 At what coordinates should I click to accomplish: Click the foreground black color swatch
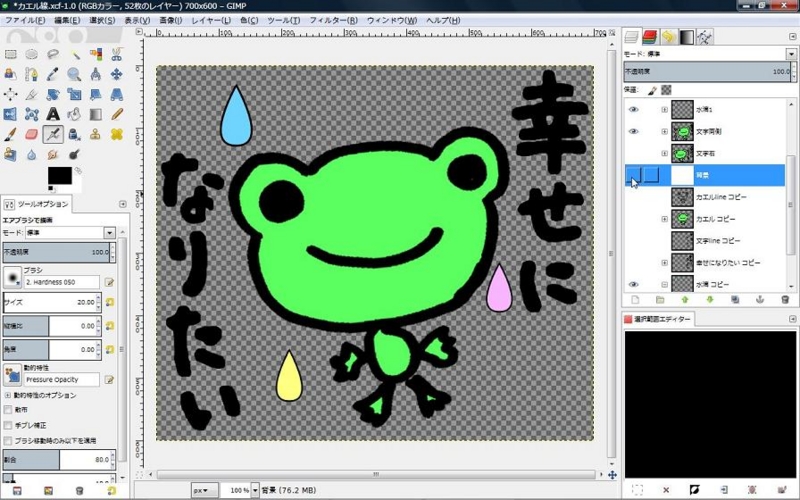tap(60, 175)
